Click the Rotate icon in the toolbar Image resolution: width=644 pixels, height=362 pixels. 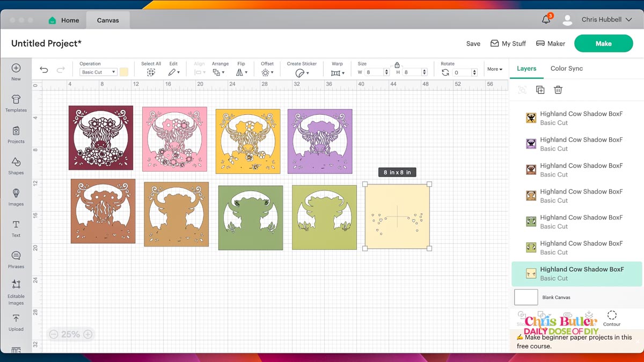pyautogui.click(x=445, y=72)
